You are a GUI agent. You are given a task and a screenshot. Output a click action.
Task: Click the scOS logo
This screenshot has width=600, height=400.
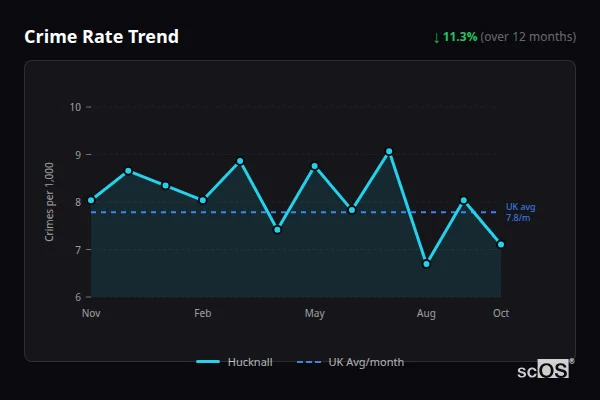point(545,369)
